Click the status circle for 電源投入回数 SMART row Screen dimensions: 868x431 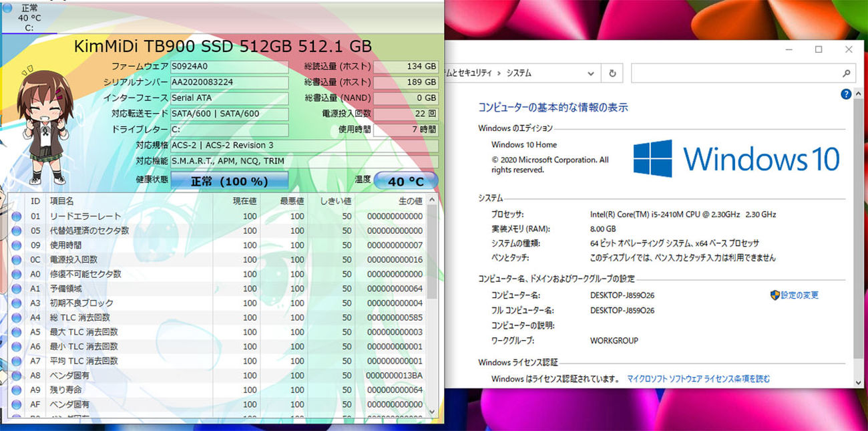pyautogui.click(x=16, y=259)
